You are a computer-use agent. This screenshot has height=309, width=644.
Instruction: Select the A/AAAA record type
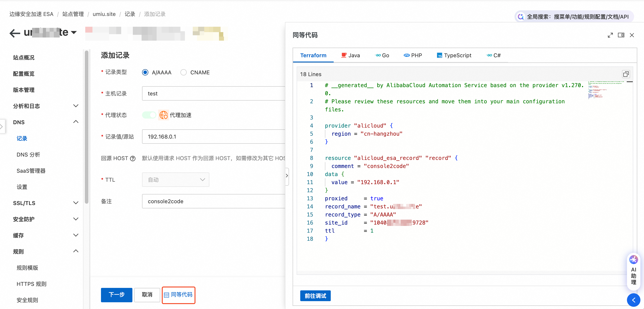(x=145, y=73)
